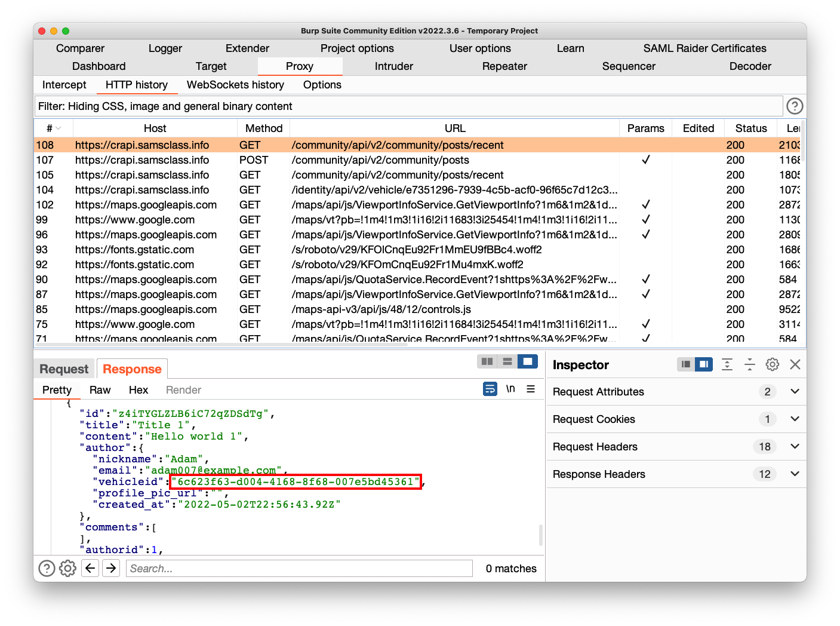
Task: Toggle showing non-printable characters (\n)
Action: (510, 389)
